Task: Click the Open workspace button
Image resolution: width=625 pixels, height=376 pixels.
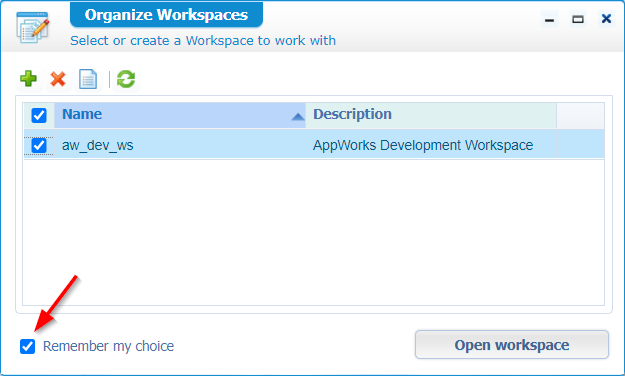Action: [x=512, y=345]
